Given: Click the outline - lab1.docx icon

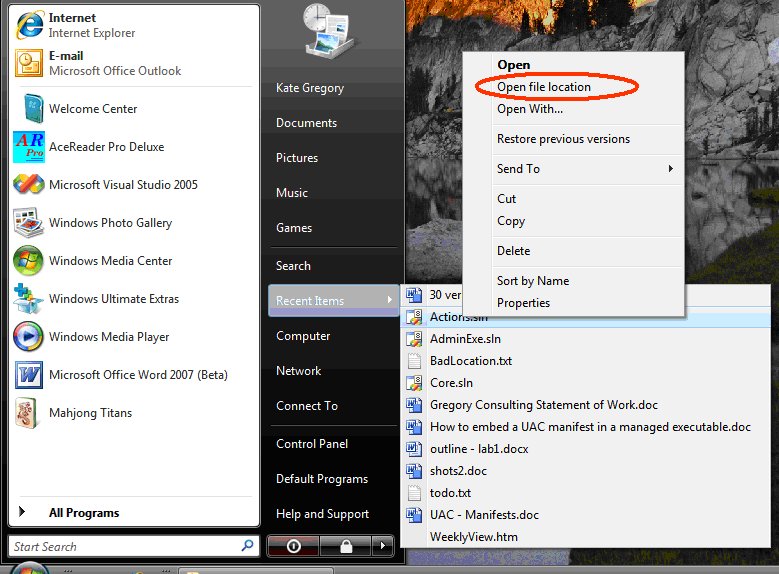Looking at the screenshot, I should tap(414, 449).
